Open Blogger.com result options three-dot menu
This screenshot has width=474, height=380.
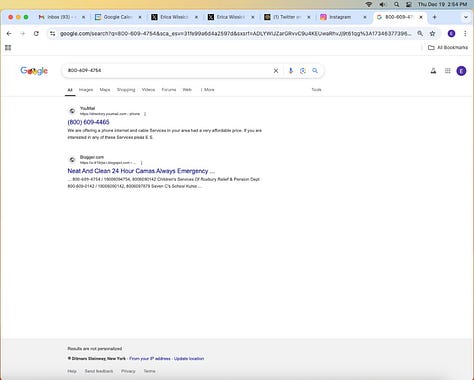pyautogui.click(x=141, y=163)
